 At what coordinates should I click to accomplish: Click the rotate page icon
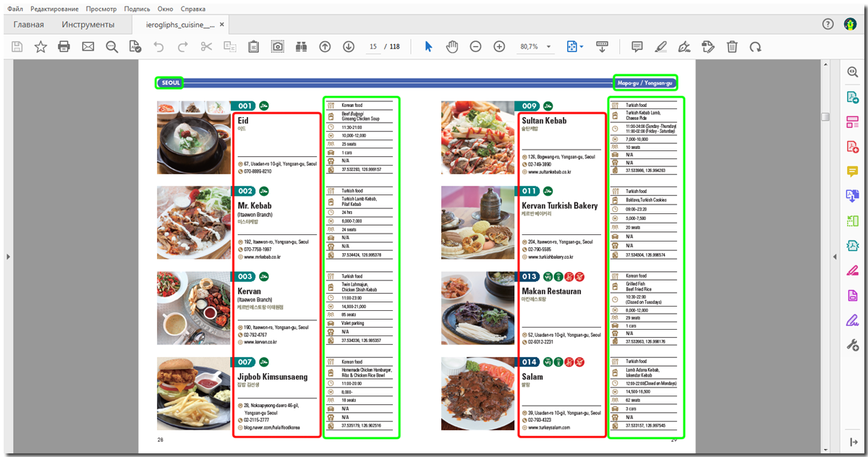tap(755, 47)
